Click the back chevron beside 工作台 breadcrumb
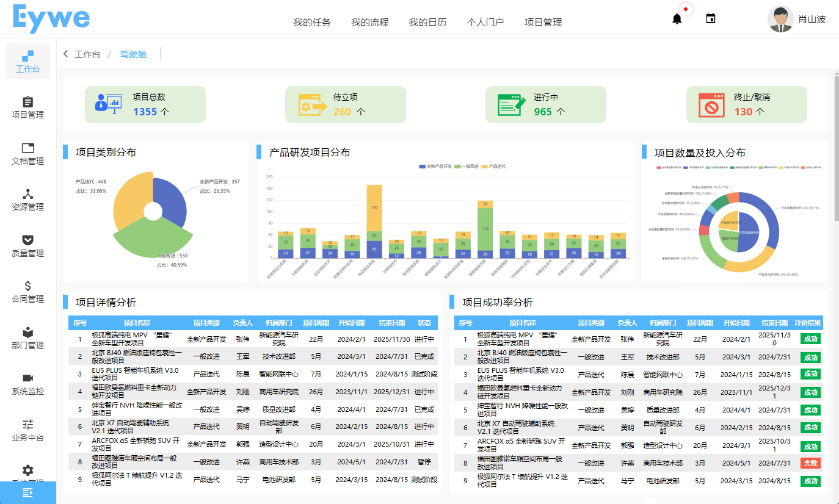This screenshot has width=839, height=504. click(66, 54)
